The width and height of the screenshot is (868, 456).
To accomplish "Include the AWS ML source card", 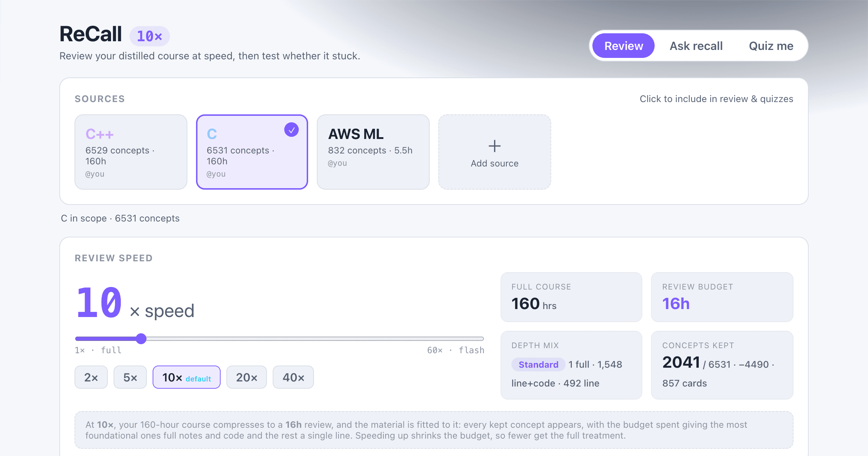I will pos(373,152).
